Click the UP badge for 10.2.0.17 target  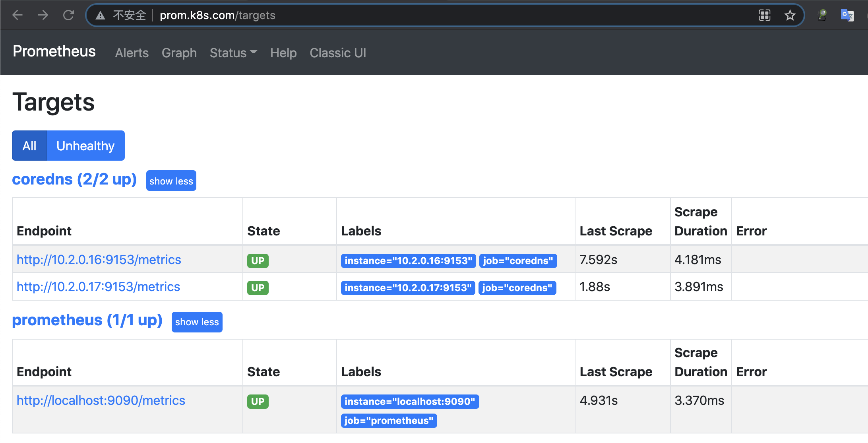click(258, 288)
